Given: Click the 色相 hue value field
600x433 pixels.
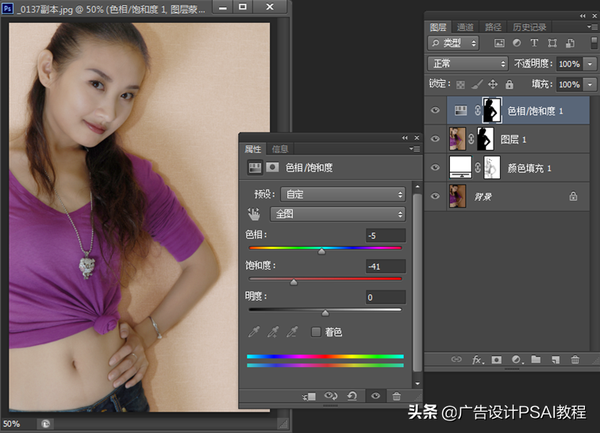Looking at the screenshot, I should click(384, 236).
